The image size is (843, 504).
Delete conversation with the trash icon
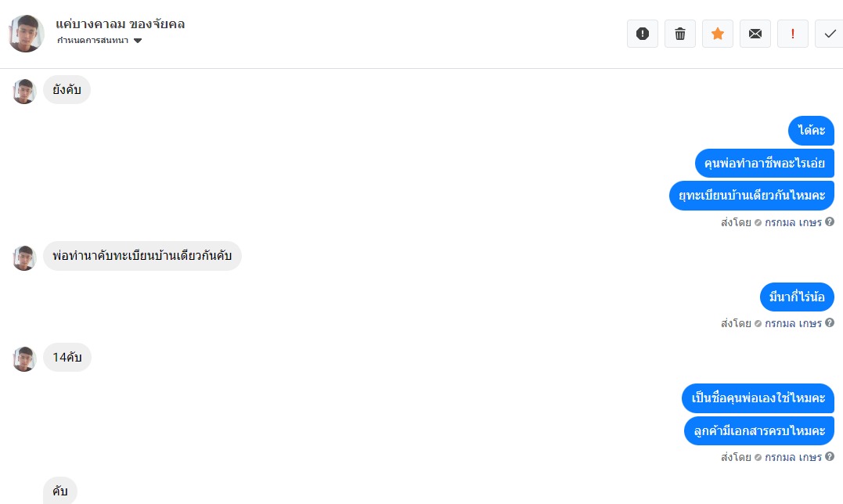pyautogui.click(x=680, y=34)
